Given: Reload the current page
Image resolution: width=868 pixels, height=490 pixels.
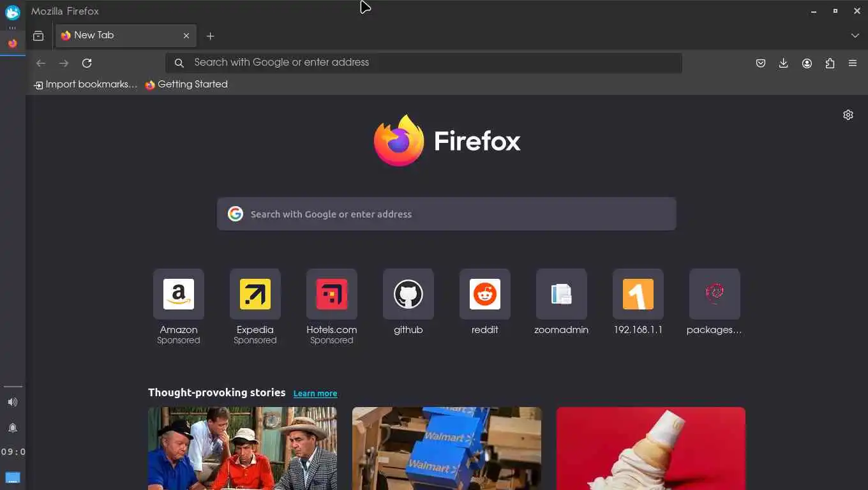Looking at the screenshot, I should (87, 63).
